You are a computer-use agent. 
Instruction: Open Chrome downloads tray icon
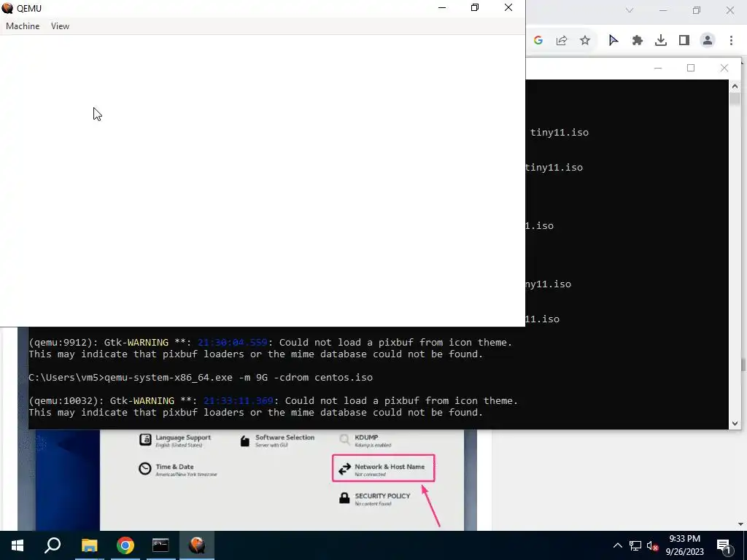661,41
